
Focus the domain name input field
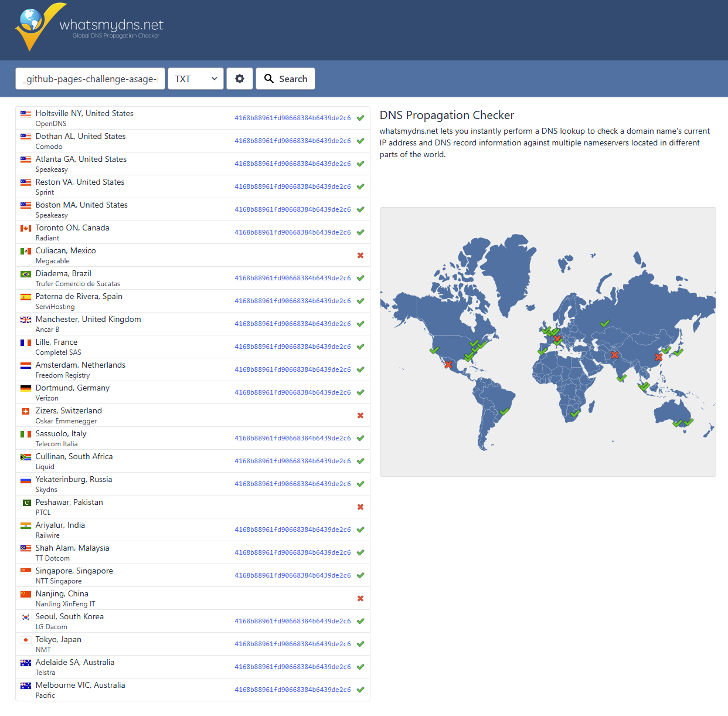point(90,79)
